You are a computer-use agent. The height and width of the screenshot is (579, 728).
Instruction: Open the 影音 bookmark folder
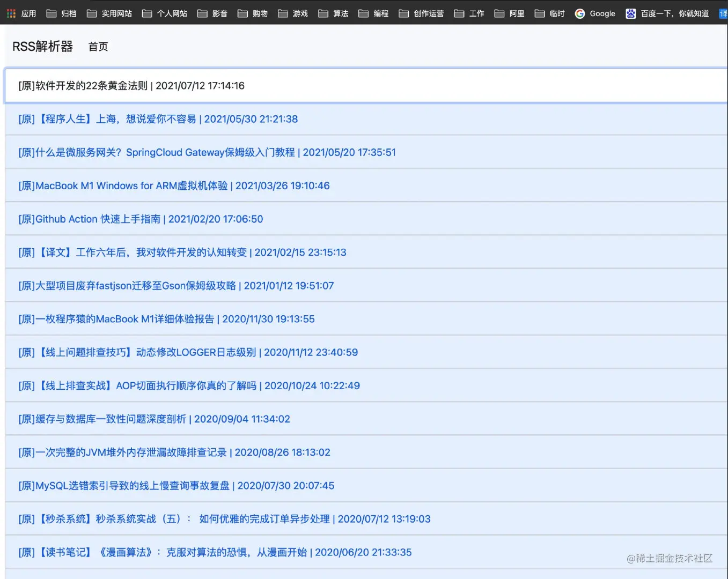212,13
